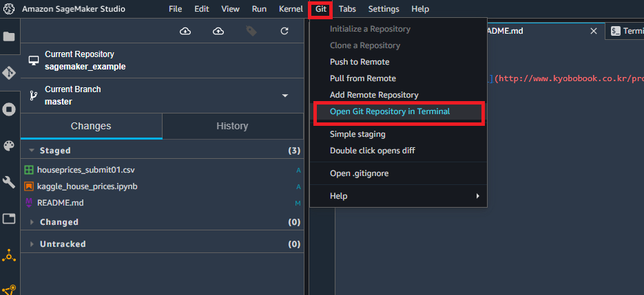Click the pull latest changes cloud icon
This screenshot has width=644, height=295.
(186, 31)
